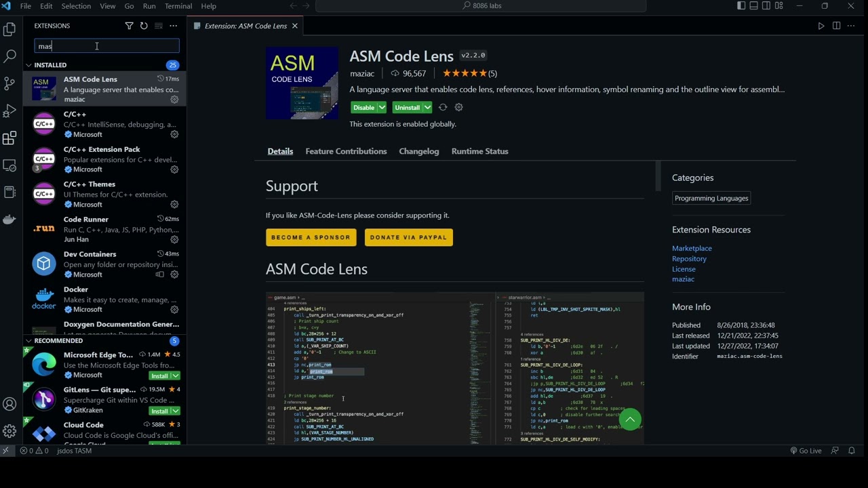The height and width of the screenshot is (488, 868).
Task: Open editor More Actions menu
Action: click(852, 26)
